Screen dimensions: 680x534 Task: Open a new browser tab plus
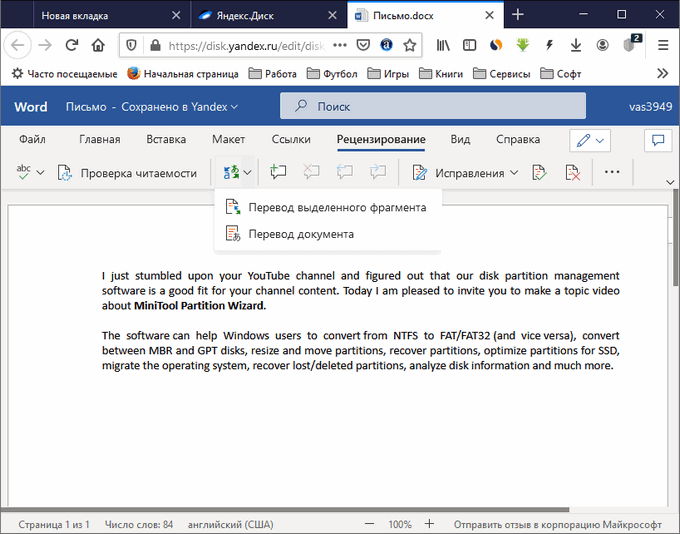[517, 15]
